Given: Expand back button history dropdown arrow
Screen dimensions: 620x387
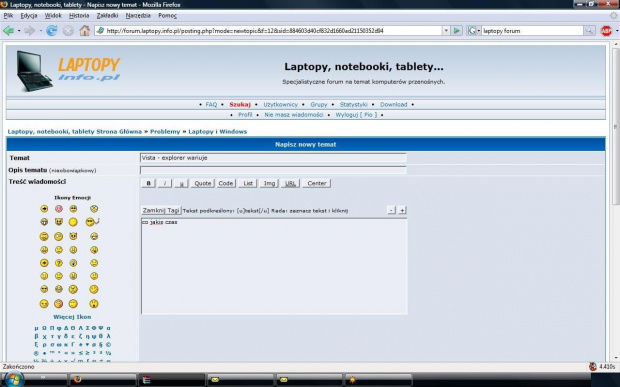Looking at the screenshot, I should [x=19, y=30].
